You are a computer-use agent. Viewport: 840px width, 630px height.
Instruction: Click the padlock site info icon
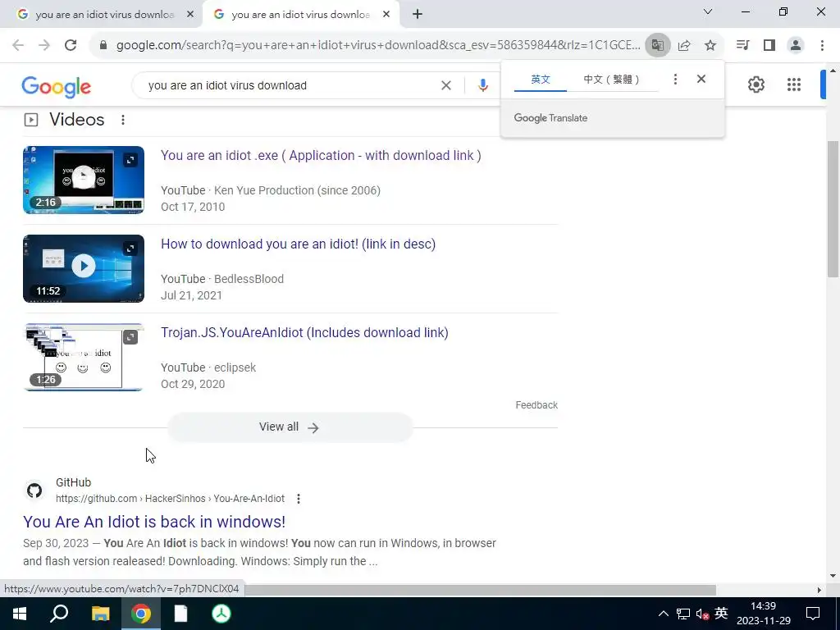[103, 45]
